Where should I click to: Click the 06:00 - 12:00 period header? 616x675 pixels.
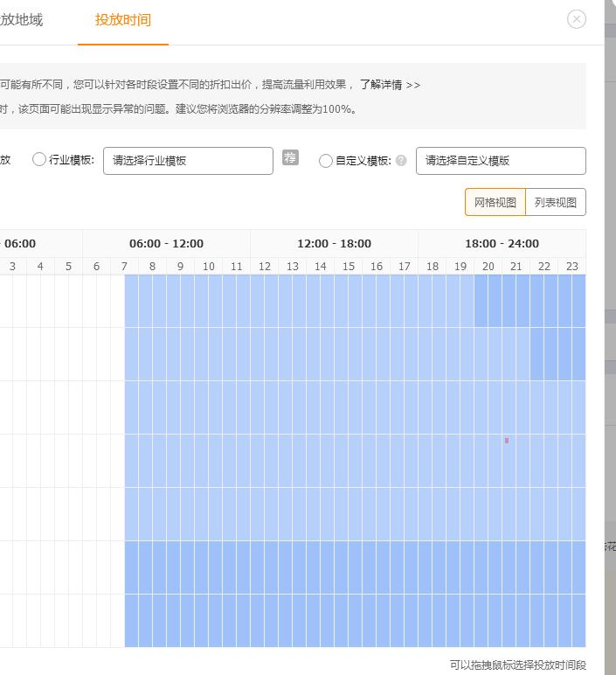[x=166, y=243]
